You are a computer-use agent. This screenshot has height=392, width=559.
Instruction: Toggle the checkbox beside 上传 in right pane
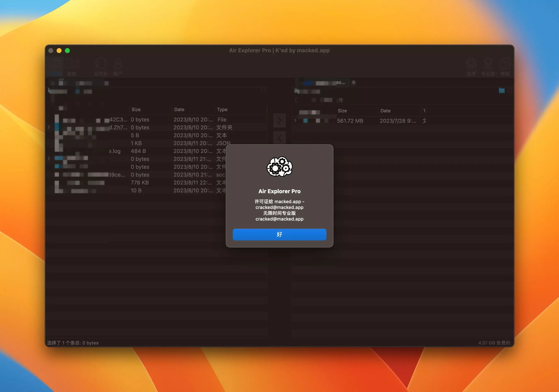297,100
